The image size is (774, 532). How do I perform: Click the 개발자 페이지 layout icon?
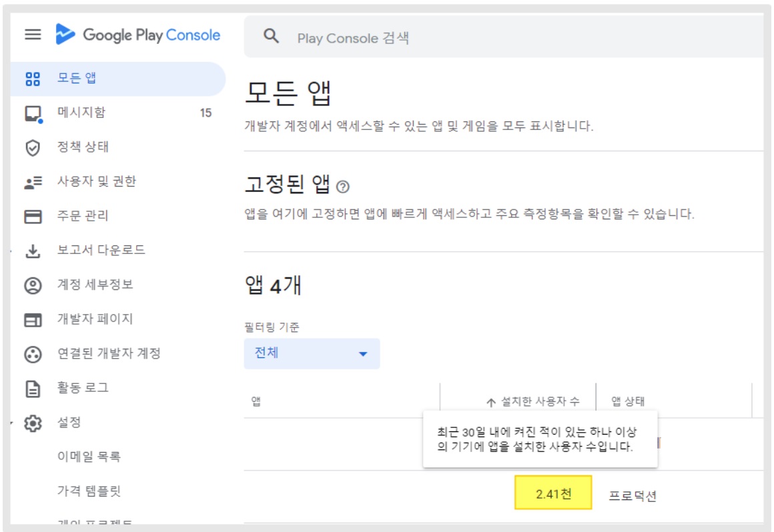(33, 320)
